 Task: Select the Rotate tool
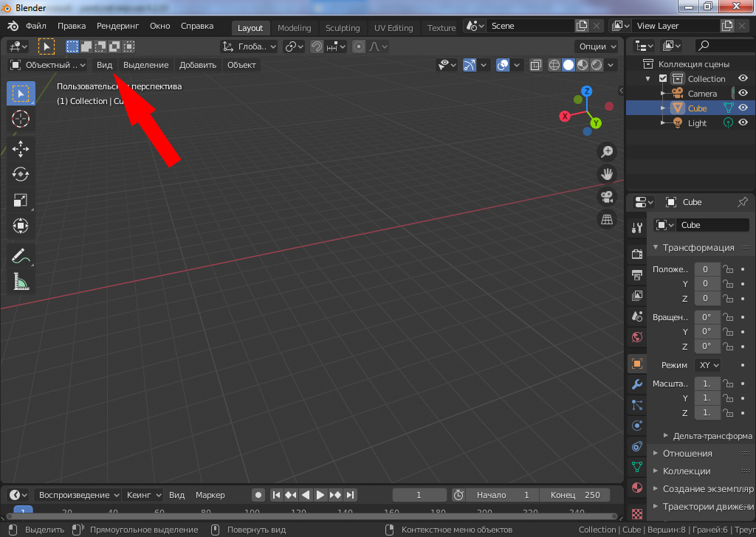(x=21, y=174)
